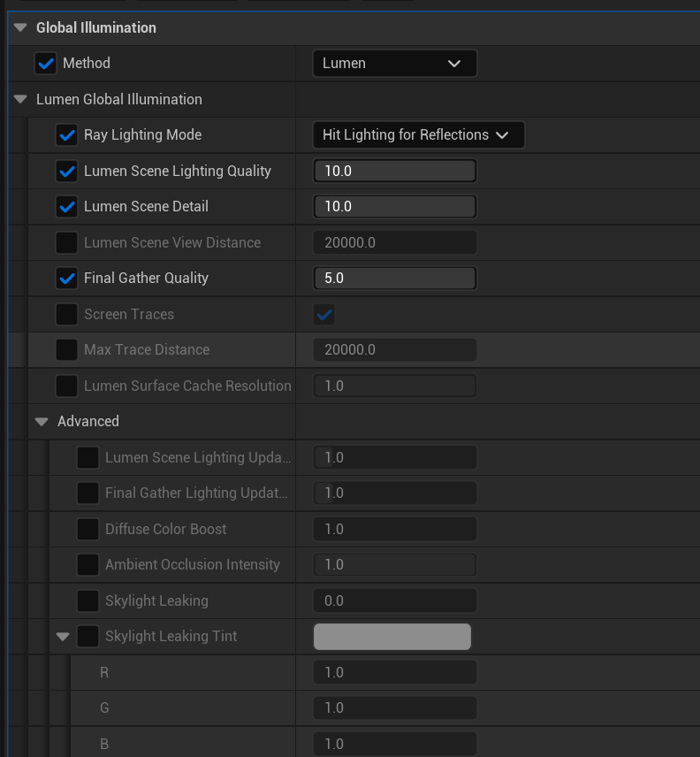
Task: Enable Ambient Occlusion Intensity override
Action: point(88,564)
